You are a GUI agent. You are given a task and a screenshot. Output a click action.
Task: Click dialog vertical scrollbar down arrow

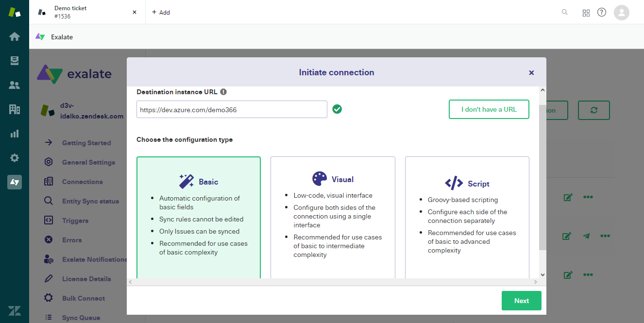pyautogui.click(x=542, y=274)
